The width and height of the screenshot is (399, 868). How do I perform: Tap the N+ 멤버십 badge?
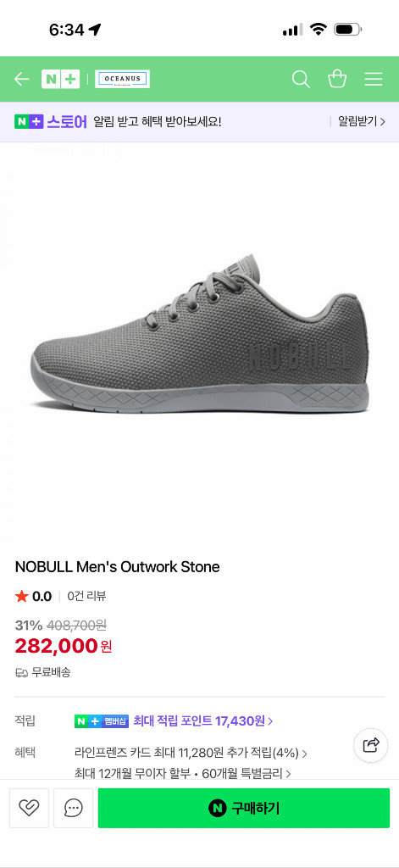click(x=102, y=721)
